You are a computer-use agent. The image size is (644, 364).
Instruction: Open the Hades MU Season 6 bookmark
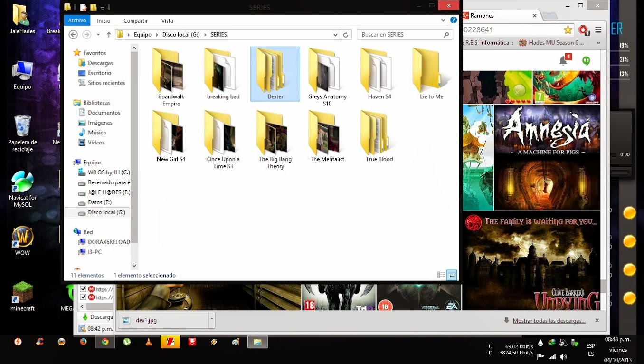click(x=551, y=42)
